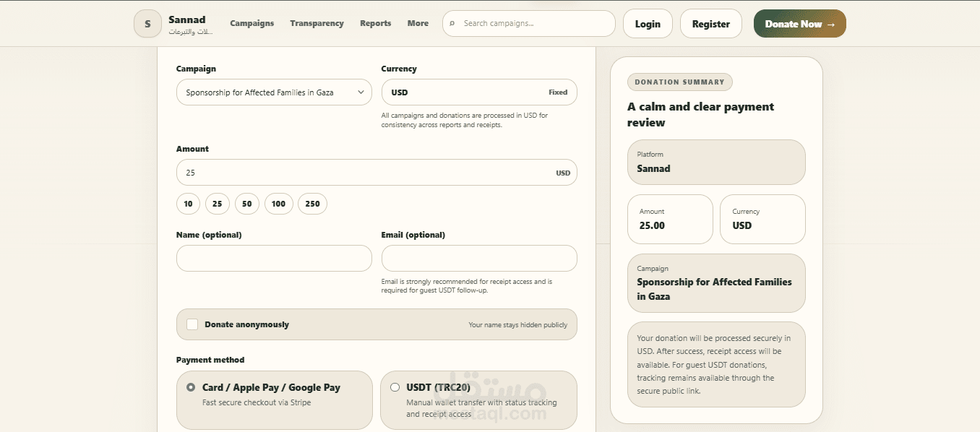Click the Sannad logo avatar icon
This screenshot has height=432, width=980.
pos(147,24)
